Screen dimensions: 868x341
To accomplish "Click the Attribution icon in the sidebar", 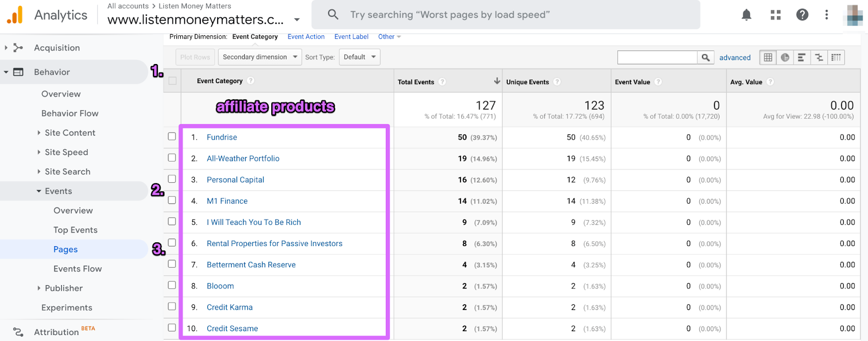I will point(18,332).
